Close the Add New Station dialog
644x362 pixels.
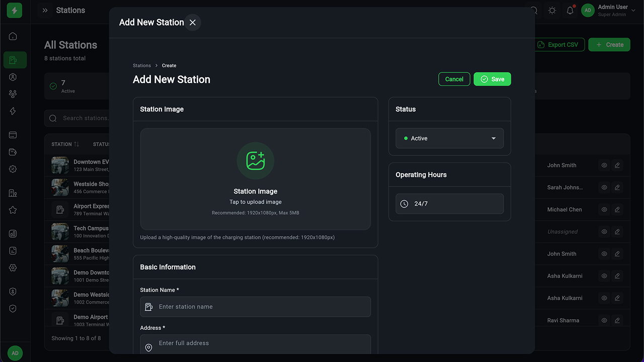click(x=193, y=23)
